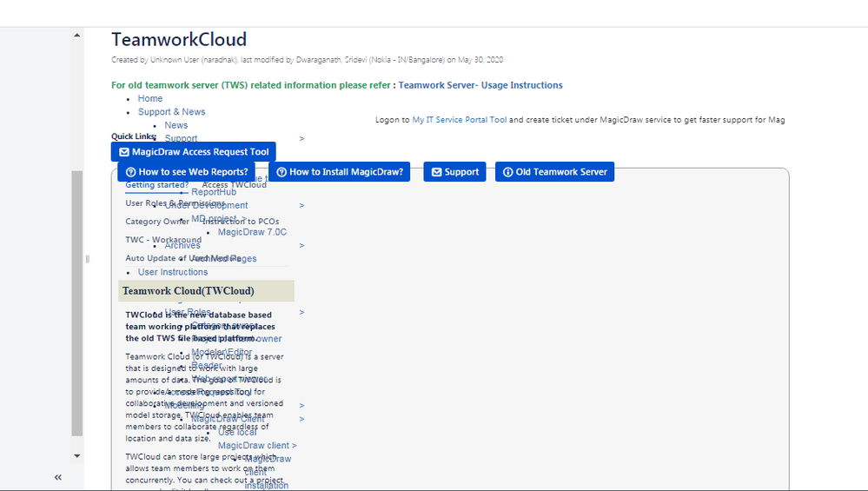The image size is (868, 491).
Task: Expand the arrow beside Modelling
Action: tap(301, 405)
